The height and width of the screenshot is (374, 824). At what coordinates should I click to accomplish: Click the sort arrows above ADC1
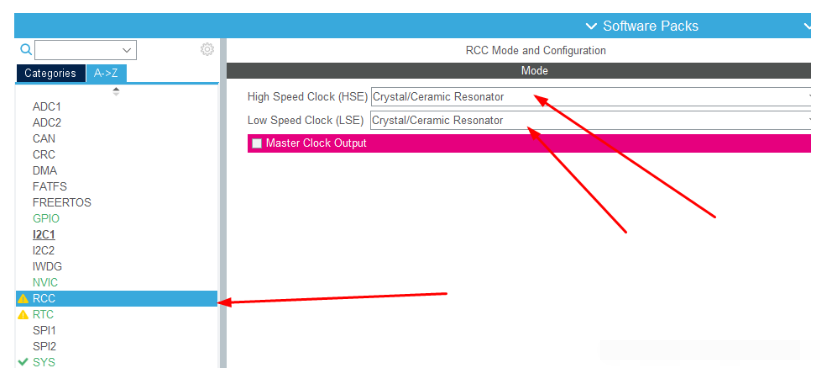pyautogui.click(x=116, y=91)
